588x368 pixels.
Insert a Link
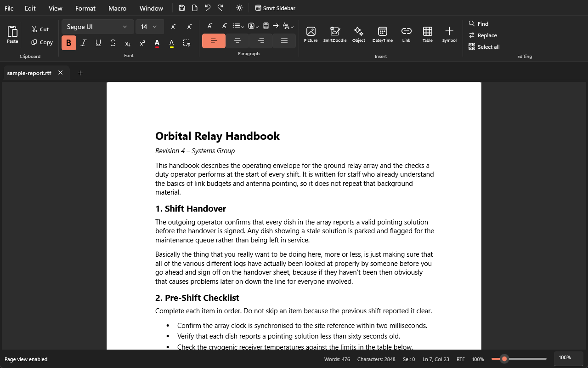(x=406, y=34)
